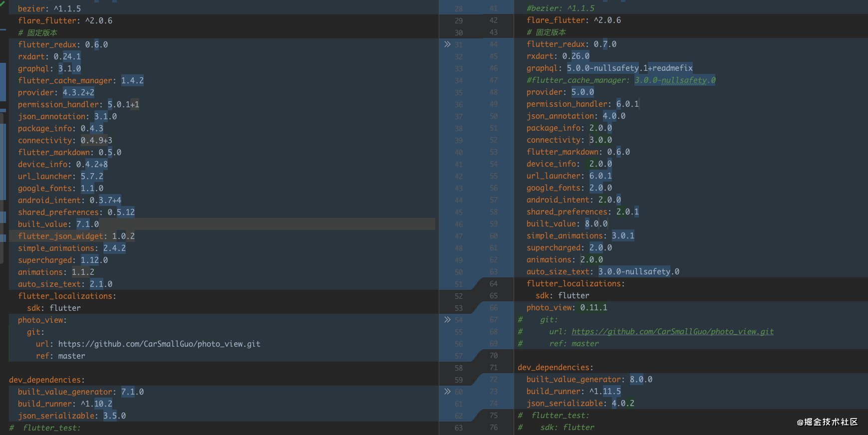Click photo_view: 0.11.1 in right pane
Image resolution: width=868 pixels, height=435 pixels.
point(567,307)
